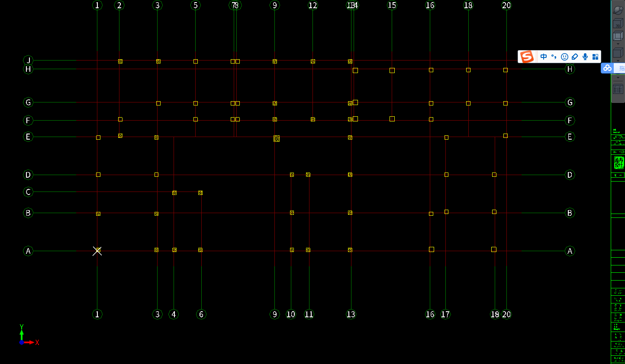
Task: Select axis label C
Action: point(28,192)
